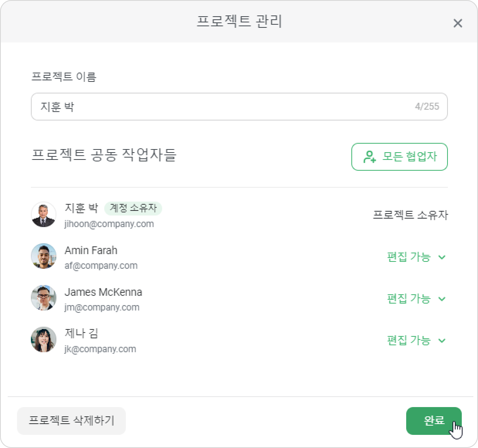The image size is (478, 448).
Task: Click the af@company.com email
Action: pos(101,266)
